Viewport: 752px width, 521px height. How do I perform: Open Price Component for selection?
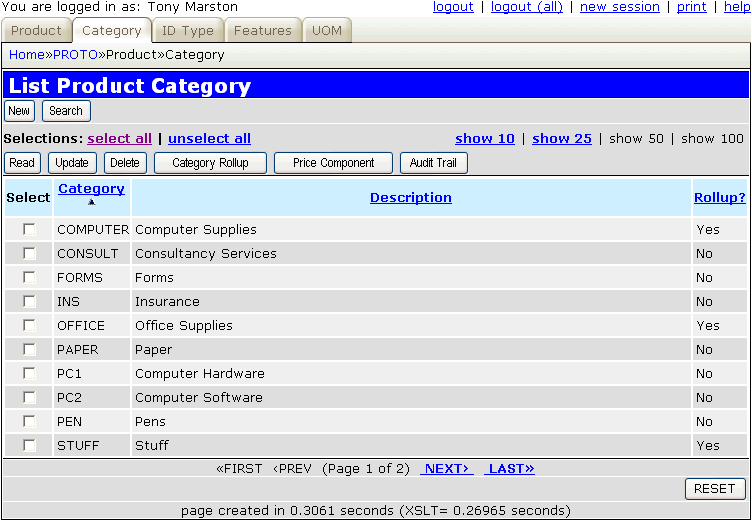(333, 163)
